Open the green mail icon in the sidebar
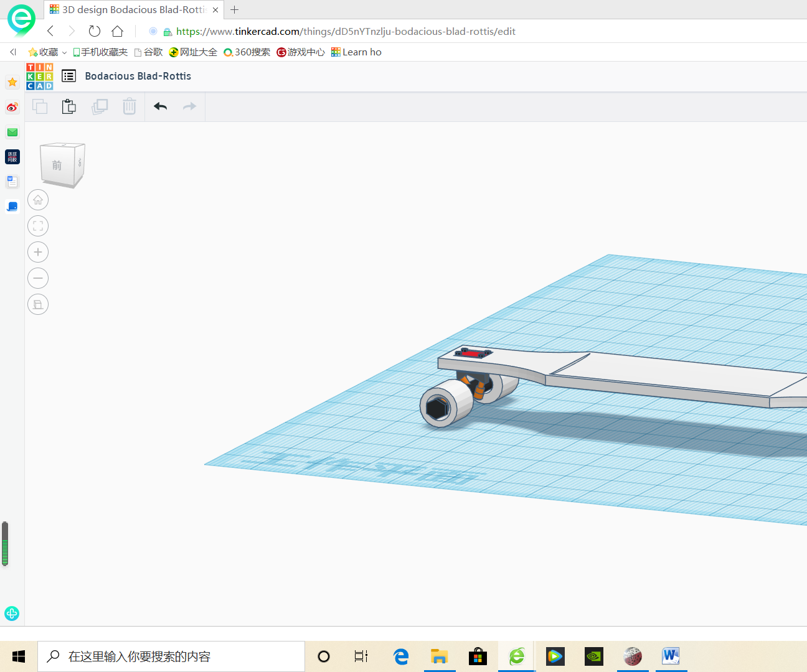 tap(12, 132)
